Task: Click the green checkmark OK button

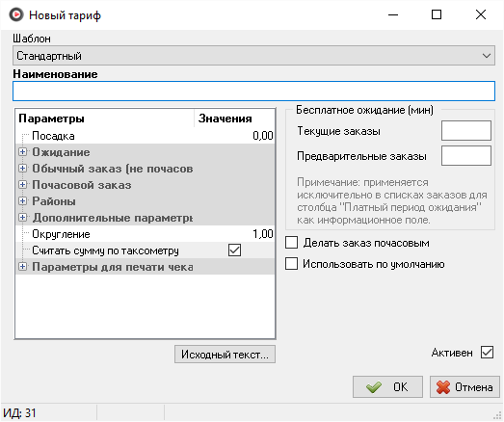Action: pyautogui.click(x=387, y=387)
